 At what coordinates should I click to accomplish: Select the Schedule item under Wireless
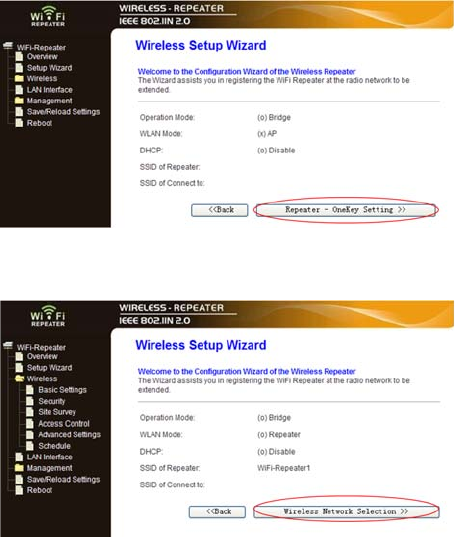pos(54,446)
